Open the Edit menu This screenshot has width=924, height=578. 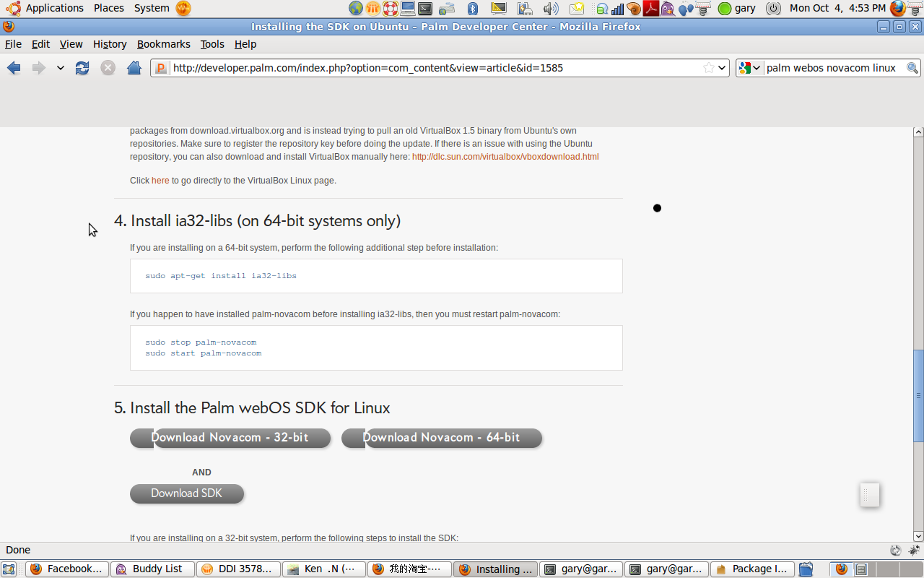pos(40,44)
